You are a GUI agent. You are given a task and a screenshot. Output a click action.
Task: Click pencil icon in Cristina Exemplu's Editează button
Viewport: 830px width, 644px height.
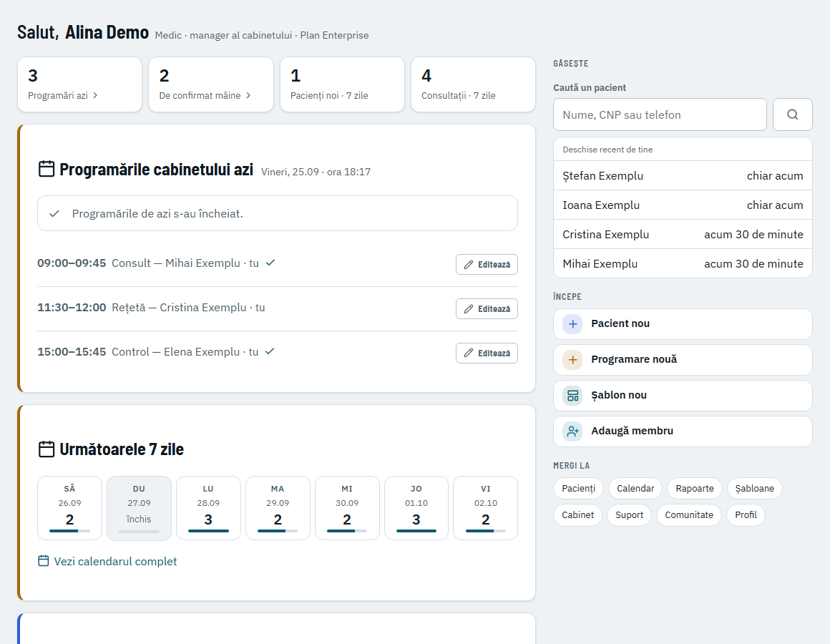tap(469, 309)
